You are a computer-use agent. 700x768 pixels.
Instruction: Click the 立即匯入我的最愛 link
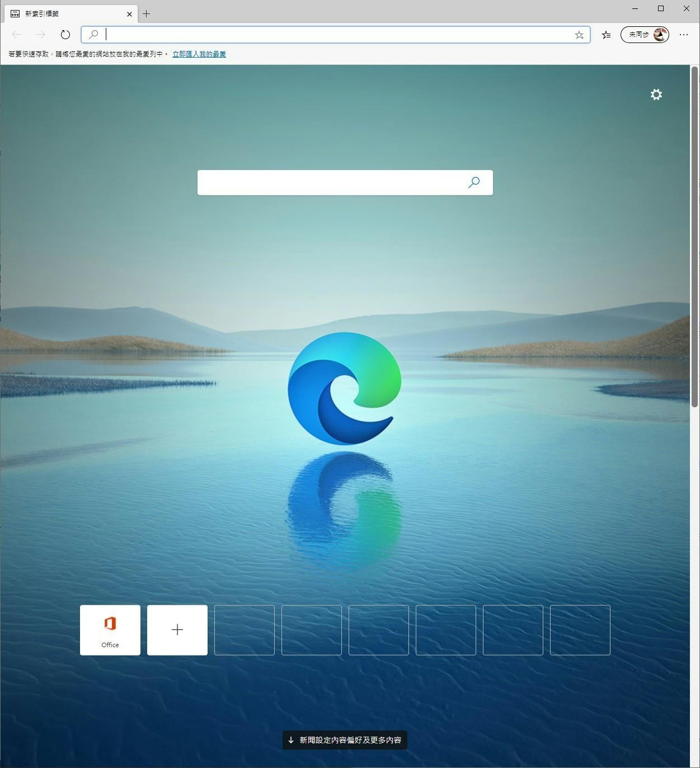point(199,54)
